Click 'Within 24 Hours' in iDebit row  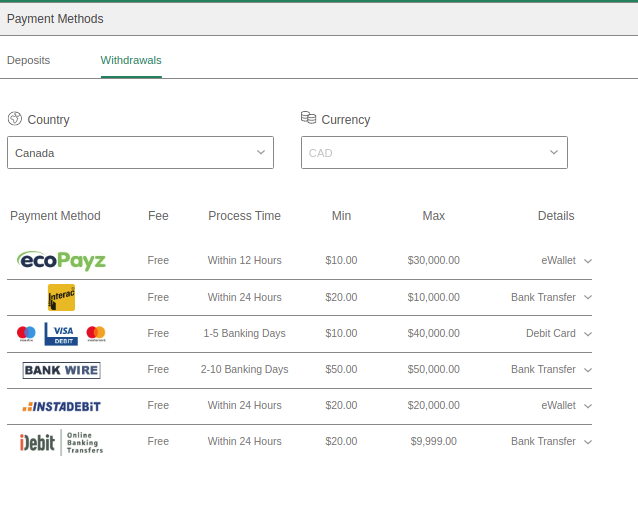[x=245, y=441]
